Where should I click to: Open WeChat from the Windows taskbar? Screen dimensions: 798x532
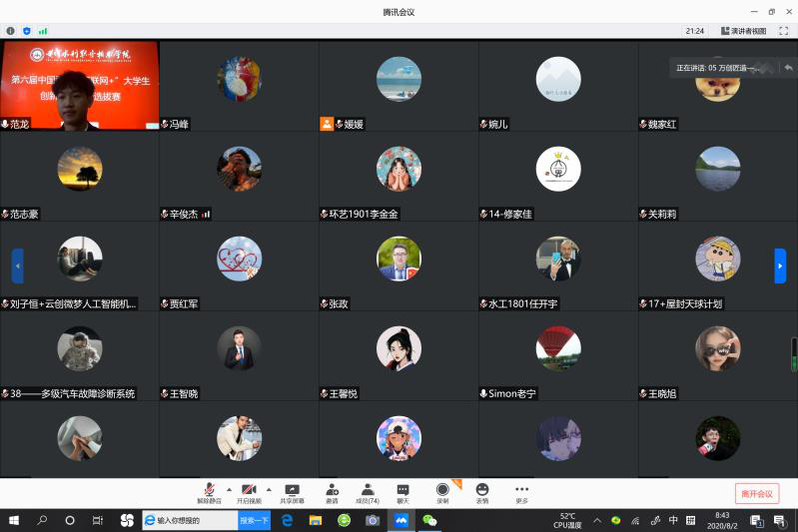pyautogui.click(x=429, y=520)
